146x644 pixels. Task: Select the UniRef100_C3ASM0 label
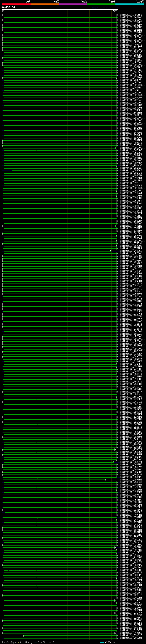(x=131, y=306)
